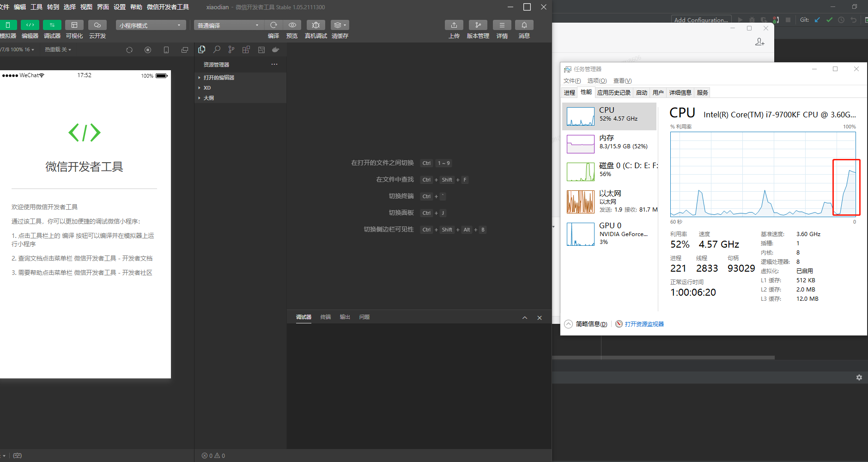The height and width of the screenshot is (462, 868).
Task: Switch to the 终端 terminal tab
Action: click(326, 317)
